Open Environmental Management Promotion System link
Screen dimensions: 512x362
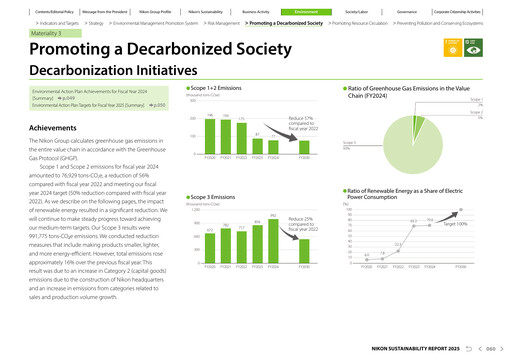pyautogui.click(x=153, y=23)
